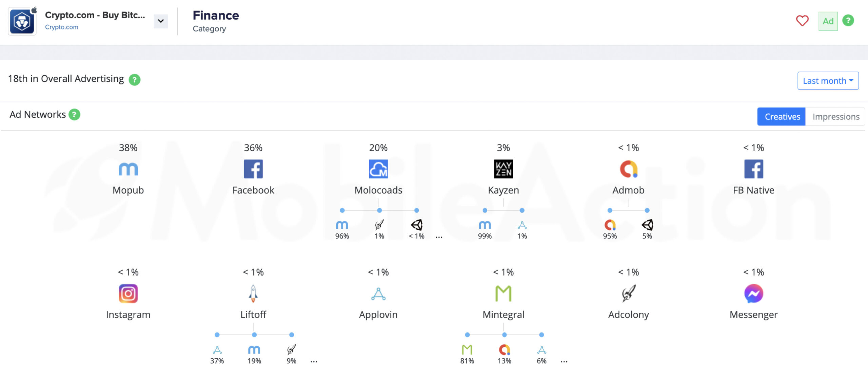Screen dimensions: 868x383
Task: Click the 36% Facebook share value
Action: (x=253, y=148)
